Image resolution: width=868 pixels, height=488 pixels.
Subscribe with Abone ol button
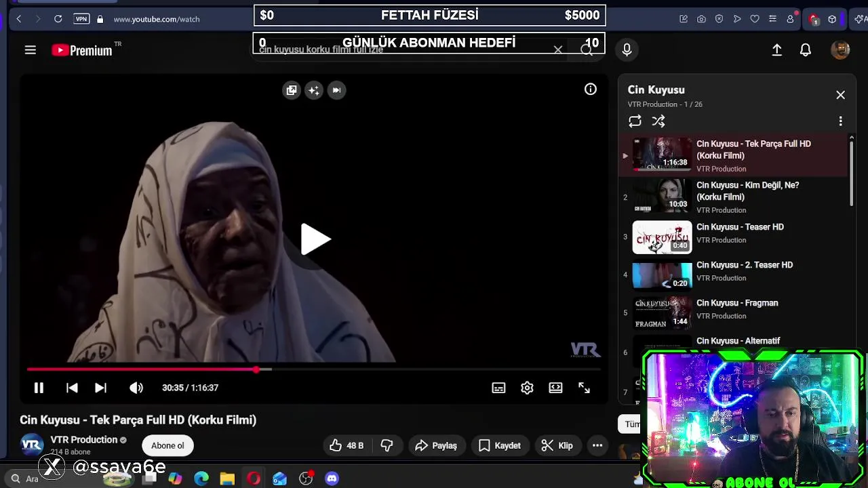[x=167, y=445]
